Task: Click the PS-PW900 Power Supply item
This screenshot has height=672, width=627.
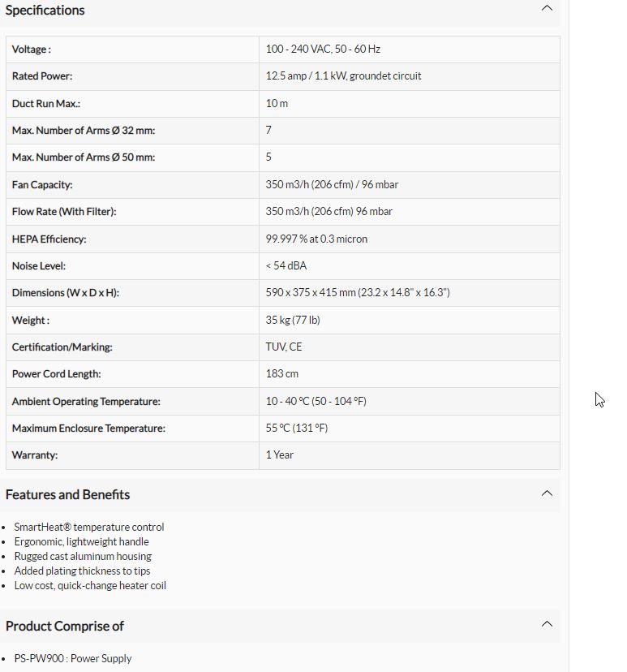Action: [73, 658]
